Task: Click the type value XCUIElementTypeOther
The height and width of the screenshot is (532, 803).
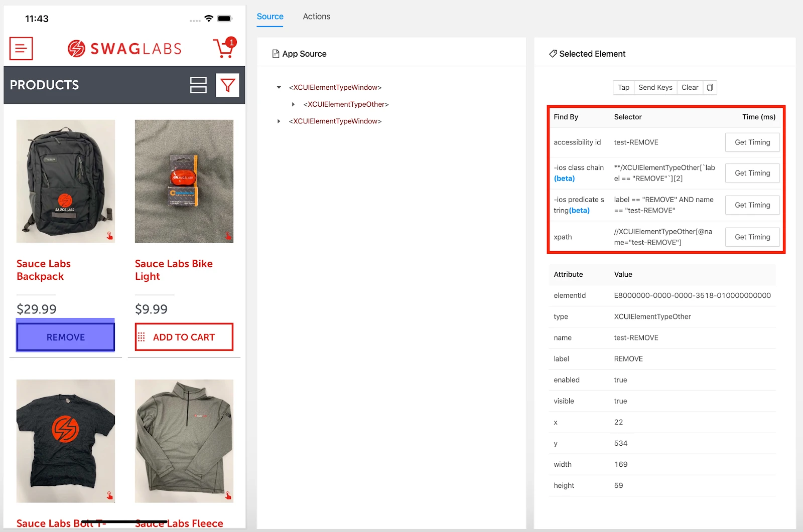Action: point(652,317)
